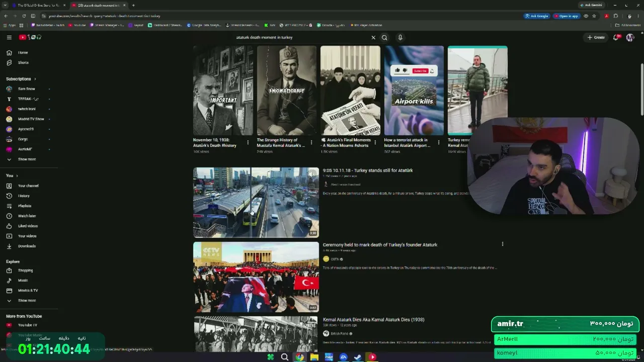This screenshot has height=362, width=644.
Task: Open a new browser tab
Action: (133, 5)
